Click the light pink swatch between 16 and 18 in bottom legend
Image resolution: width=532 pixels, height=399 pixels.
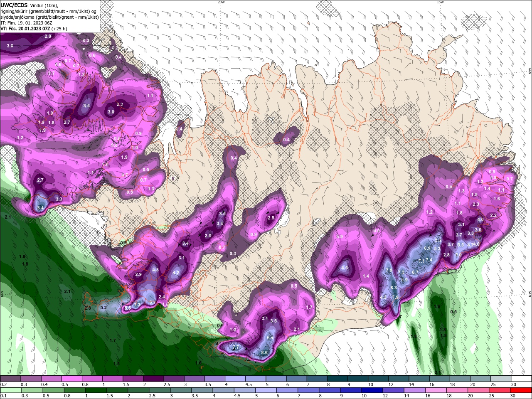coord(436,390)
